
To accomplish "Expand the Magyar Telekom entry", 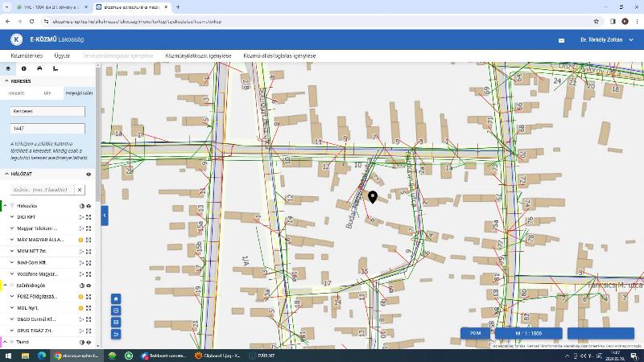I will 12,228.
